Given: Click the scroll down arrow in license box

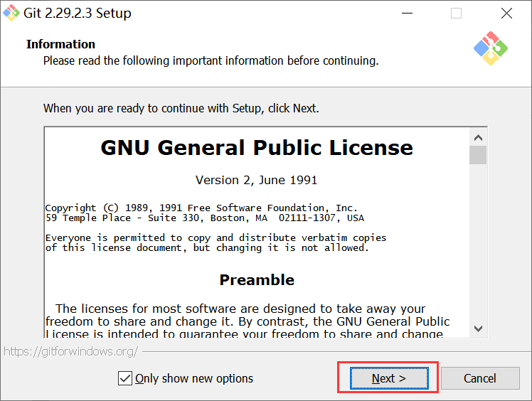Looking at the screenshot, I should coord(478,328).
